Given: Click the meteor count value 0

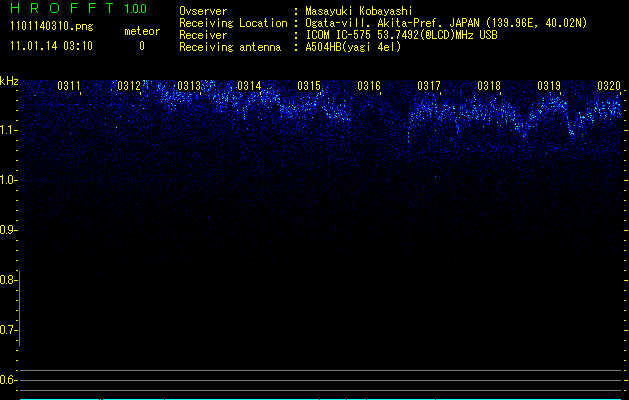Looking at the screenshot, I should coord(142,46).
